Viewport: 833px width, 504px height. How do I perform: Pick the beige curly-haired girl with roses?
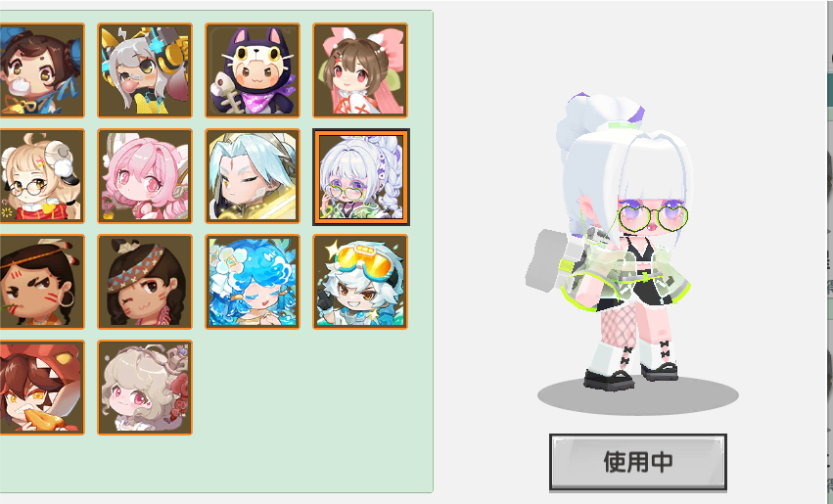(x=145, y=388)
